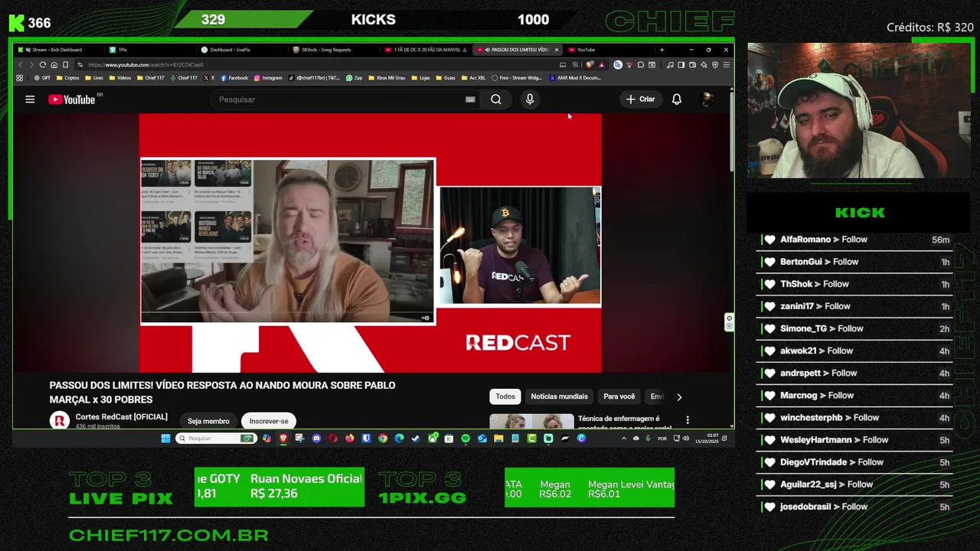The width and height of the screenshot is (980, 551).
Task: Expand the Xbox Mil Grau bookmarks folder
Action: click(387, 78)
